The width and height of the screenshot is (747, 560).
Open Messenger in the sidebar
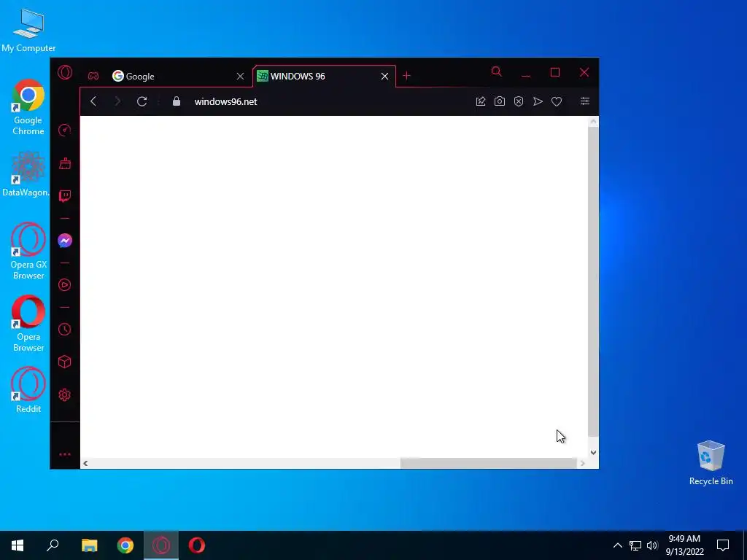(65, 241)
